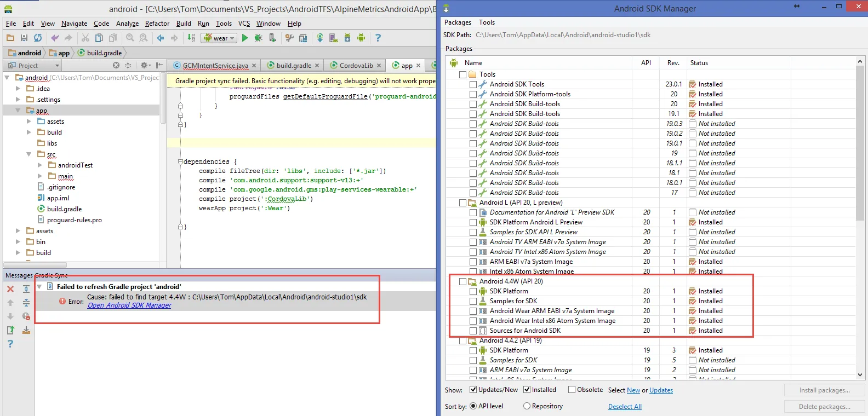Click the Synchronize toolbar icon

point(38,38)
